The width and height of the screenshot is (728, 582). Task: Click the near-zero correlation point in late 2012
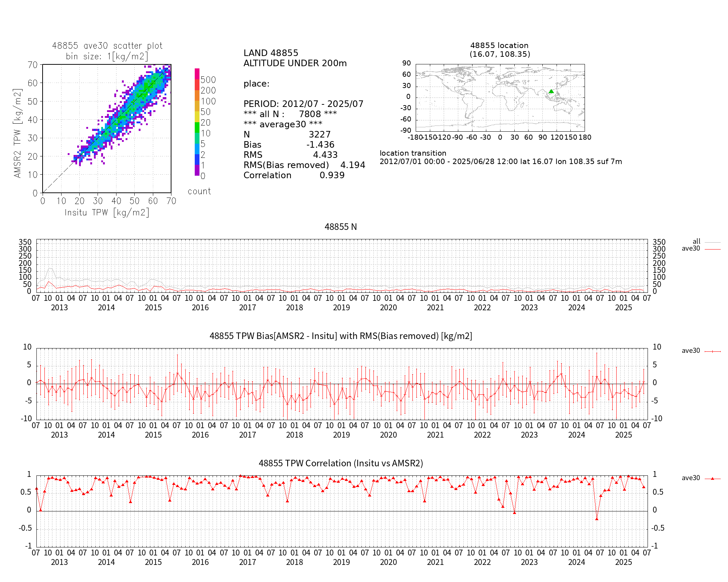click(x=40, y=510)
